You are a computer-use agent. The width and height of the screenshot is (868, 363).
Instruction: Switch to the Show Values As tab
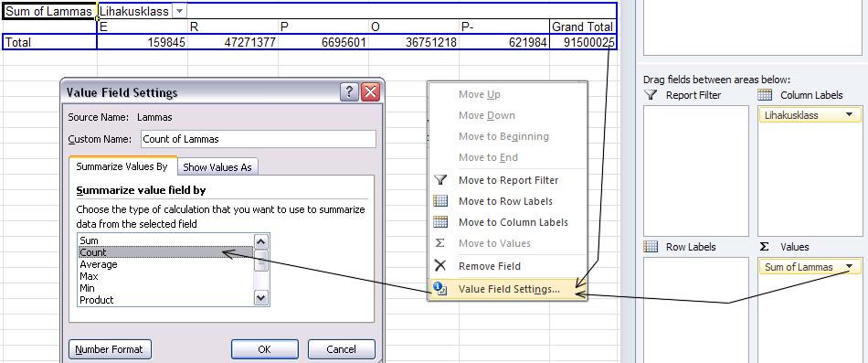217,166
